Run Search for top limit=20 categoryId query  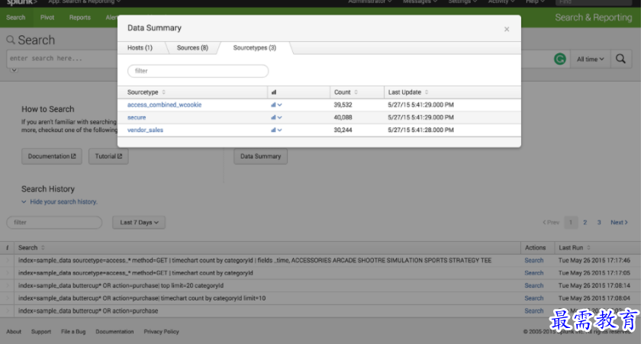click(533, 286)
